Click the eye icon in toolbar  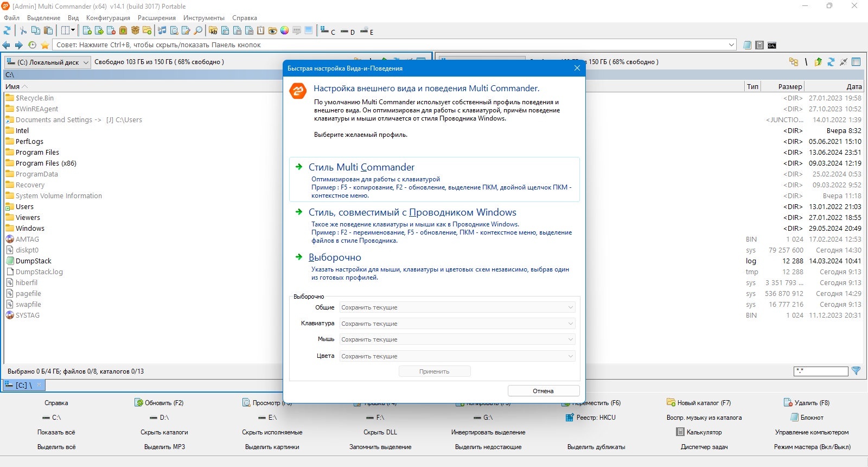(x=272, y=30)
